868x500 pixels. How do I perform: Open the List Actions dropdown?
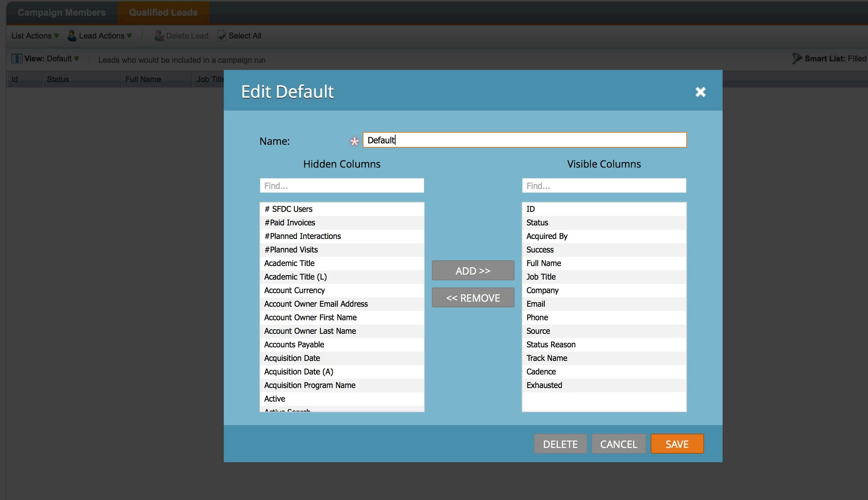[35, 36]
